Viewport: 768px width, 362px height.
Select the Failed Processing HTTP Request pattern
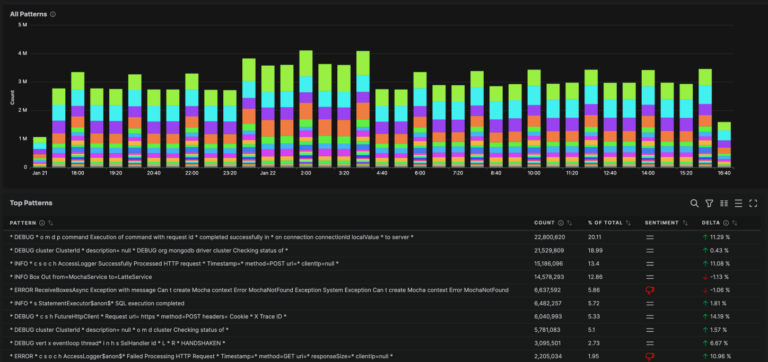click(x=201, y=357)
